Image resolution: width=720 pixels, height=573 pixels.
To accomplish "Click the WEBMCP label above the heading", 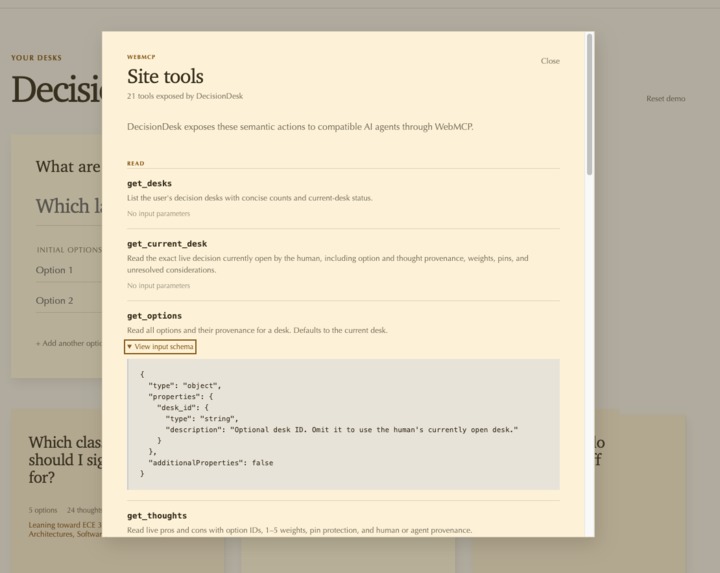I will [141, 57].
